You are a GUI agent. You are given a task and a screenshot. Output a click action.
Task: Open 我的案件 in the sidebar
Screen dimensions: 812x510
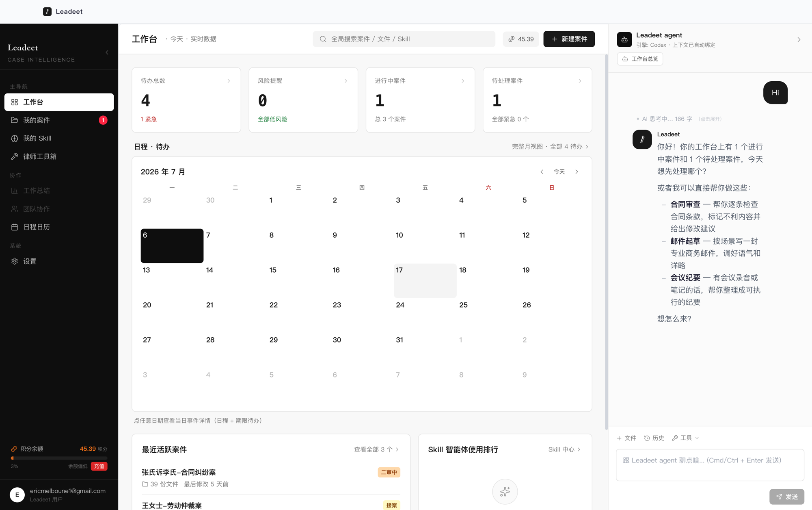tap(59, 120)
